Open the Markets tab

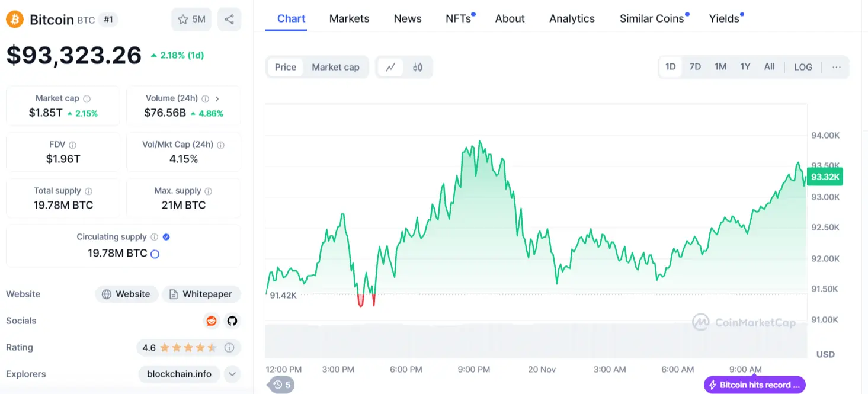pyautogui.click(x=349, y=18)
